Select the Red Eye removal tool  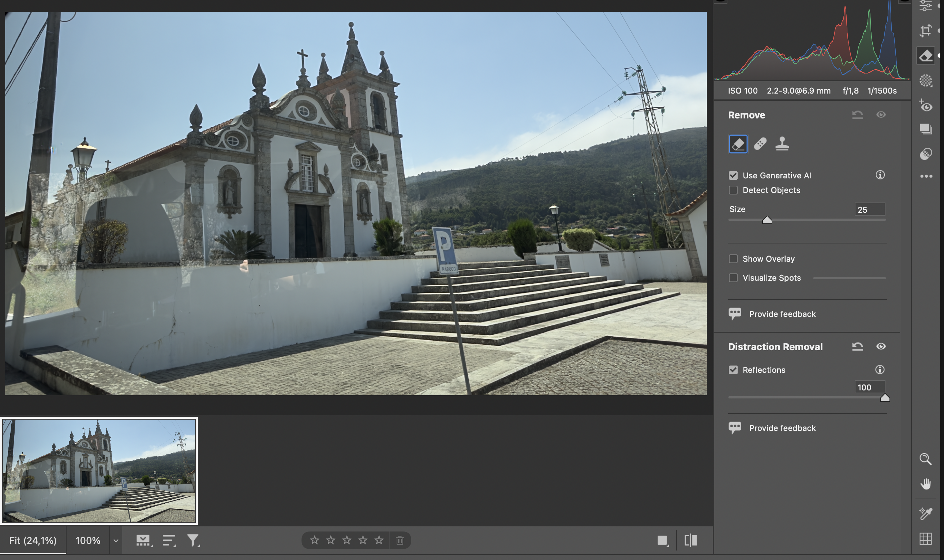(x=925, y=106)
